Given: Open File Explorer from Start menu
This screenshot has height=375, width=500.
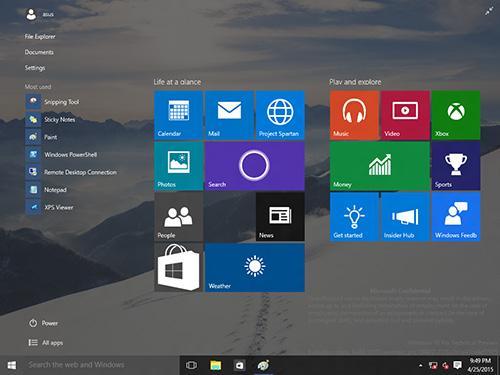Looking at the screenshot, I should click(x=40, y=36).
